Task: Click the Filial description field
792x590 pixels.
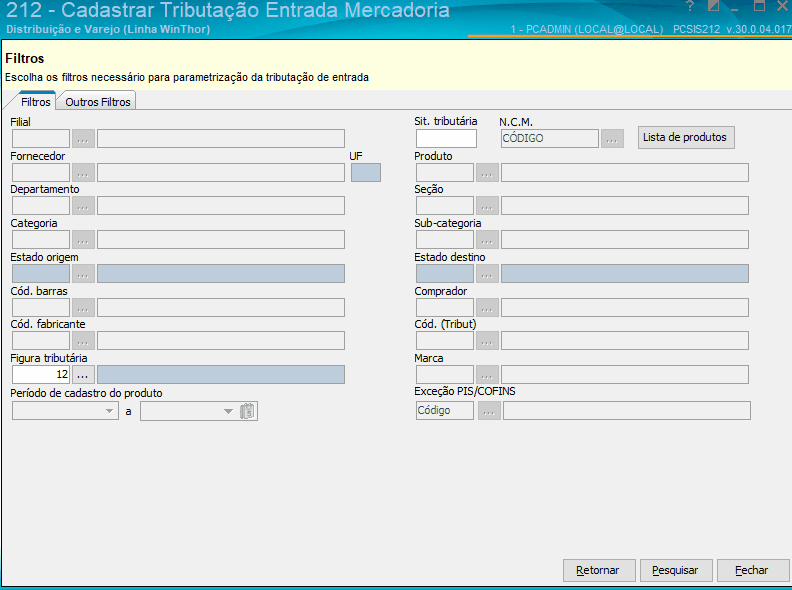Action: pyautogui.click(x=221, y=138)
